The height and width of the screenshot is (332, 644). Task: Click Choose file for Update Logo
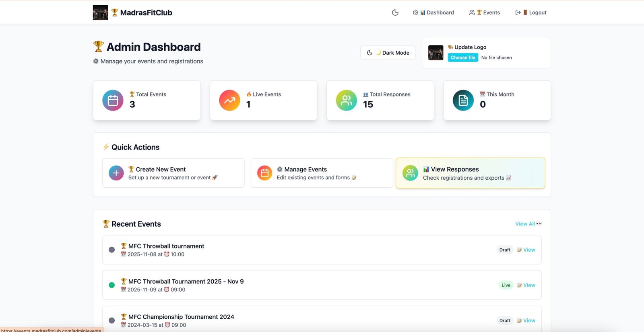coord(463,57)
